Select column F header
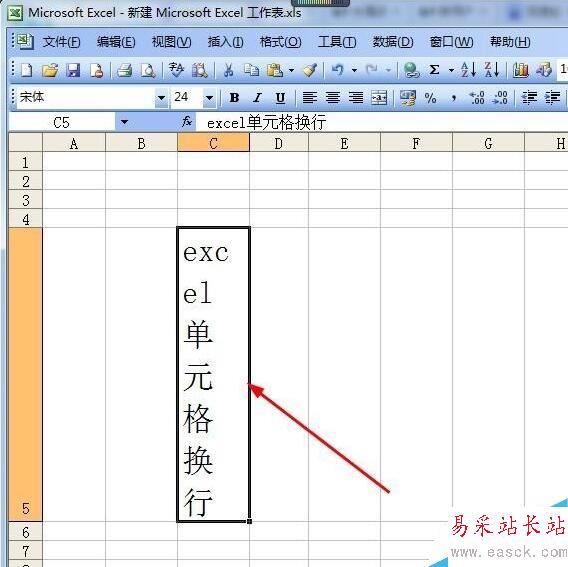Viewport: 568px width, 567px height. (x=416, y=143)
